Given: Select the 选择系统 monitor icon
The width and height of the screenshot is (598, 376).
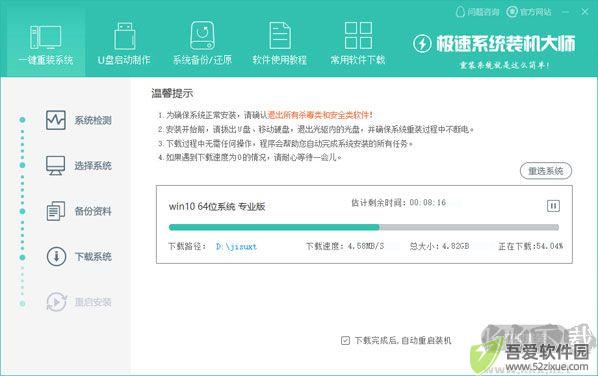Looking at the screenshot, I should coord(56,166).
